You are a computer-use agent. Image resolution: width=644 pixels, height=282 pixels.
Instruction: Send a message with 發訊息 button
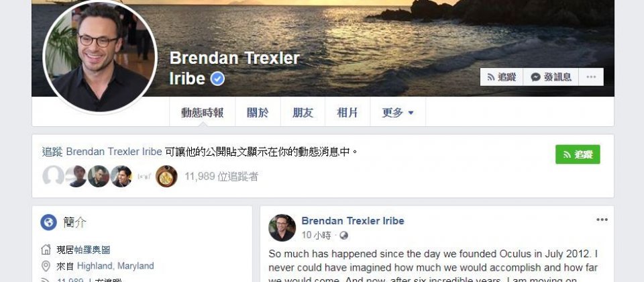(x=551, y=77)
